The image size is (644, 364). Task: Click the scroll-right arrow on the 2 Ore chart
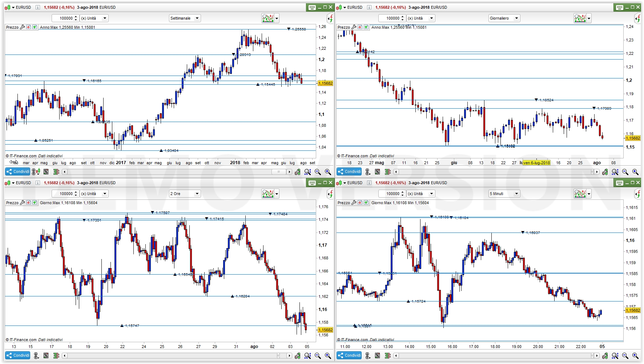[x=289, y=356]
